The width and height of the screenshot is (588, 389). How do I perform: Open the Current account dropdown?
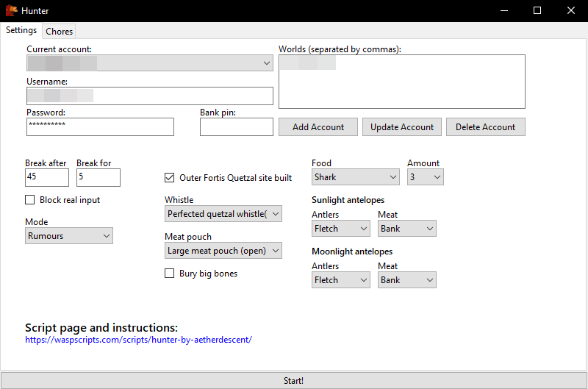click(x=150, y=63)
